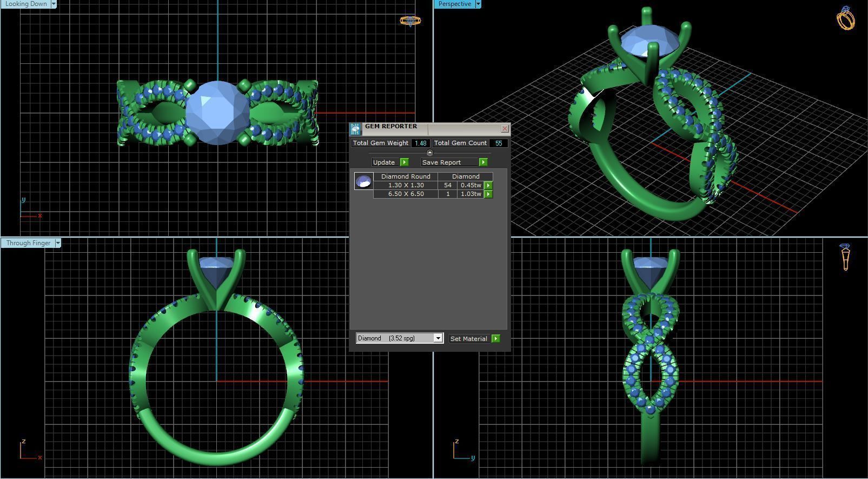The image size is (868, 479).
Task: Click the Total Gem Count value 55
Action: (499, 143)
